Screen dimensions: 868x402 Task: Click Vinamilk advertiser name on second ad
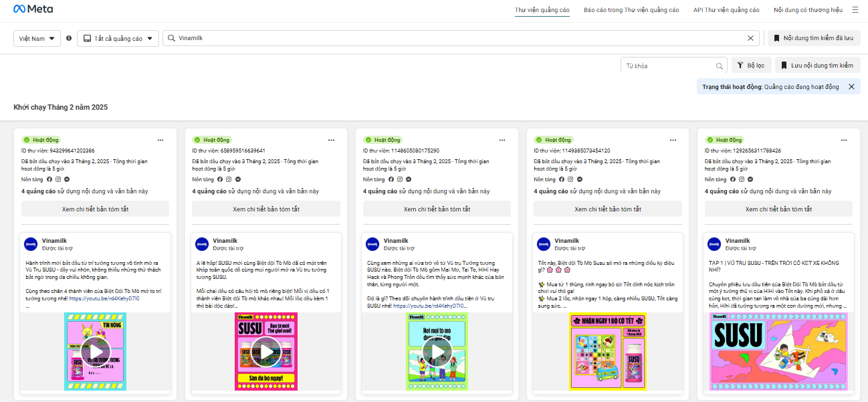pyautogui.click(x=226, y=240)
